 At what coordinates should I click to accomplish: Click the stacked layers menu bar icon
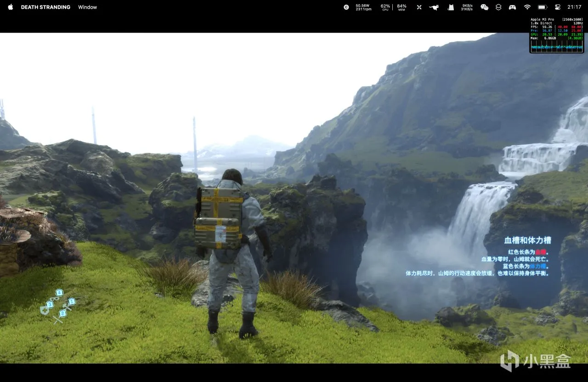tap(498, 7)
